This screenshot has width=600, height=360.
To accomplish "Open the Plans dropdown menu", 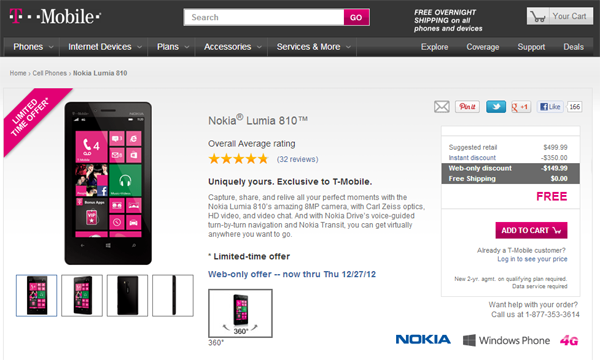I will 172,47.
